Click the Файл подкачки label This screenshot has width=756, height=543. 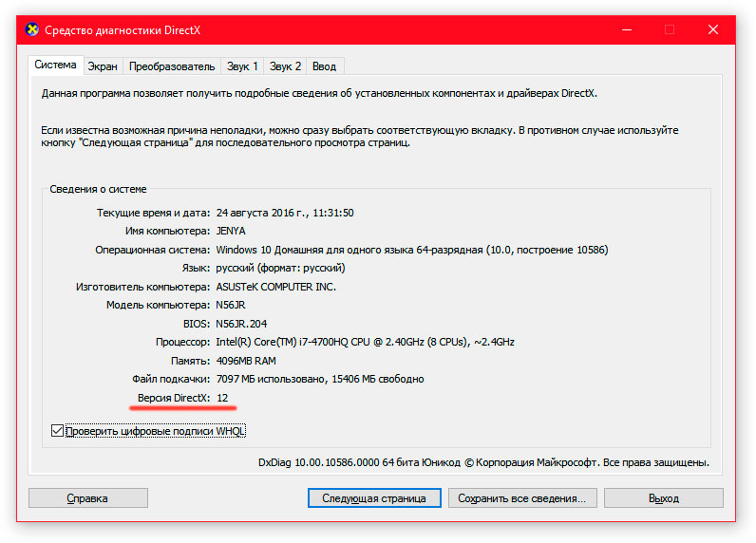click(x=171, y=379)
